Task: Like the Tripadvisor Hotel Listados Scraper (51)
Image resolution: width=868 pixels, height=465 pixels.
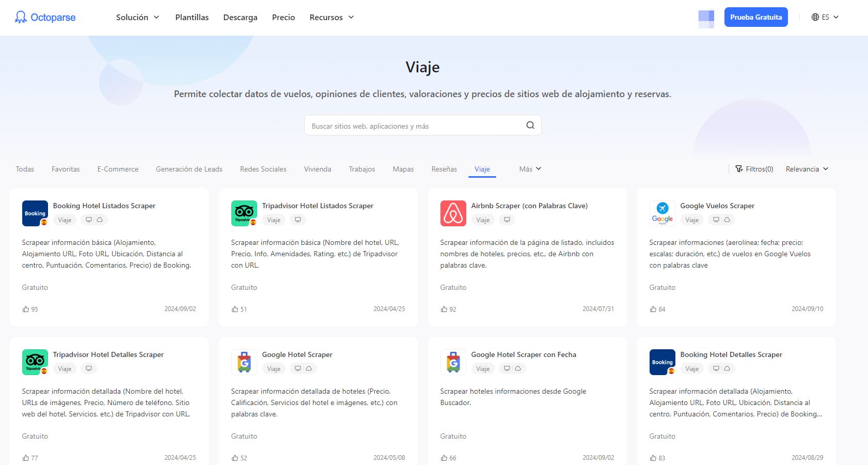Action: (x=235, y=309)
